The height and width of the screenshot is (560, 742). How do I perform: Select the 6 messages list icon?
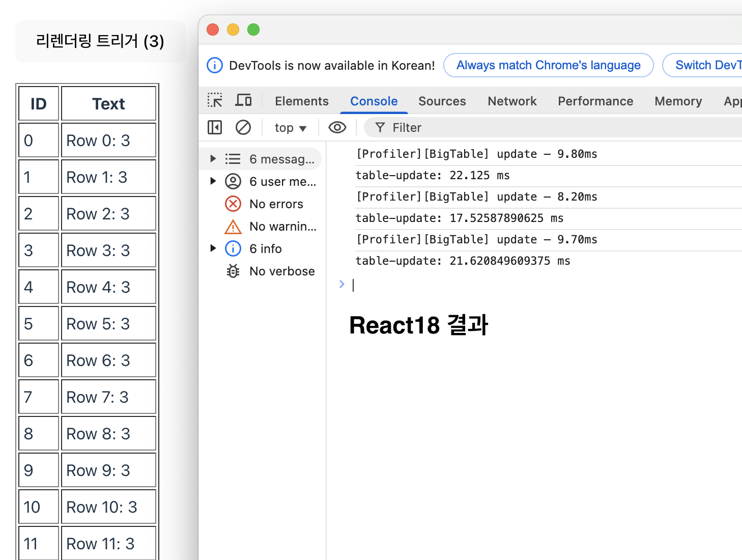(x=233, y=159)
